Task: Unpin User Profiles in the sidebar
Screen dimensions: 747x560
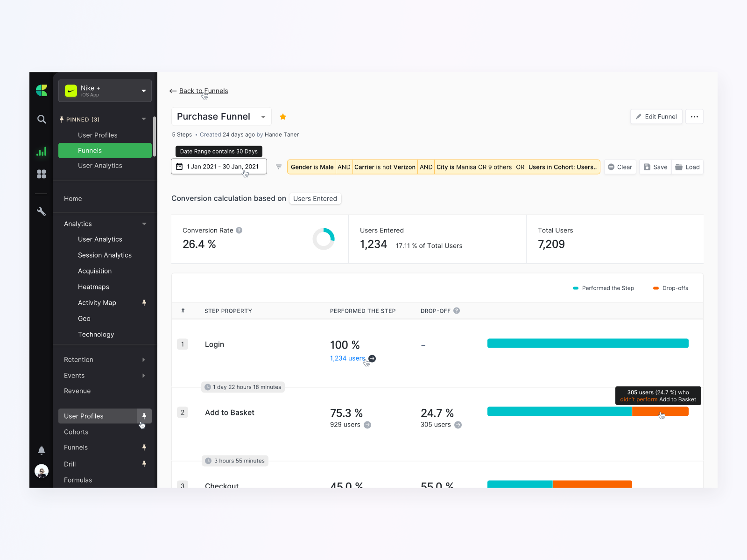Action: click(x=144, y=416)
